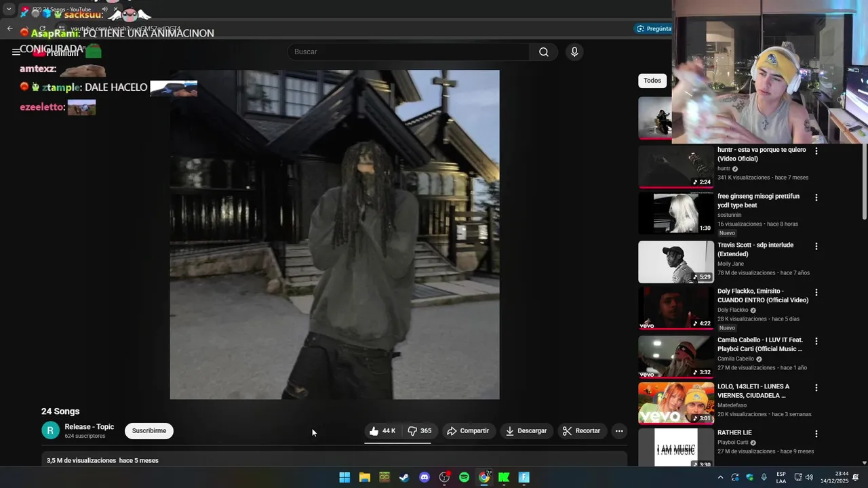Image resolution: width=868 pixels, height=488 pixels.
Task: Open options menu for RATHER LIE video
Action: (816, 434)
